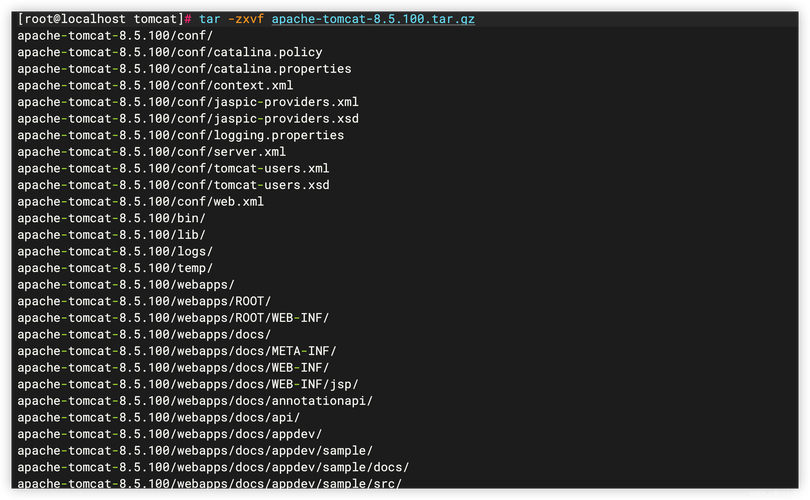The width and height of the screenshot is (810, 500).
Task: Click the conf/catalina.policy output line
Action: click(x=170, y=52)
